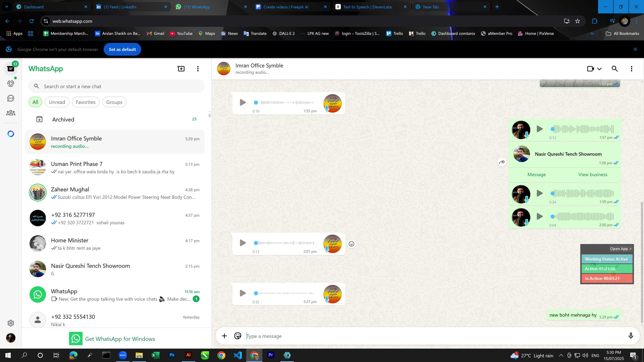This screenshot has height=362, width=644.
Task: Play the 0:24 voice message sent 1:59 pm
Action: tap(540, 193)
